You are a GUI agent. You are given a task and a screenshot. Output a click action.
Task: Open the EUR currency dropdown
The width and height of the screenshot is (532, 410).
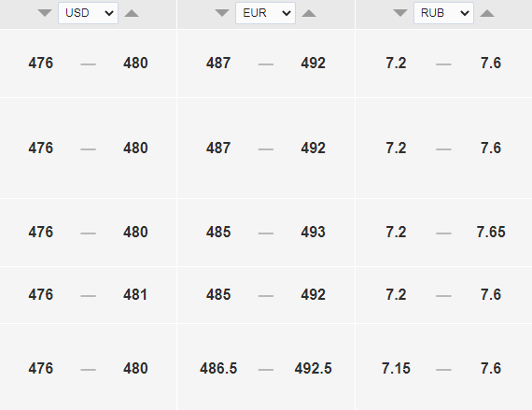[266, 13]
